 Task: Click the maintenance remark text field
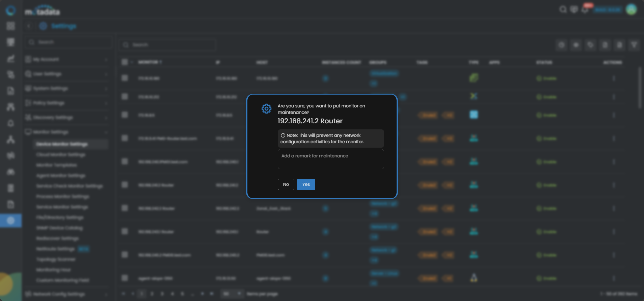click(x=330, y=159)
